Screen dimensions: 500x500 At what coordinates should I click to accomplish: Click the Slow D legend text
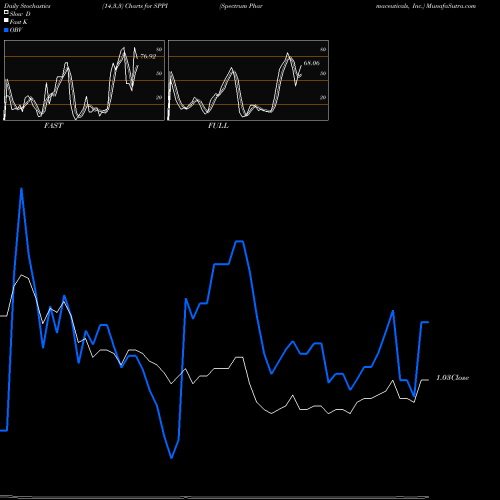pos(20,14)
